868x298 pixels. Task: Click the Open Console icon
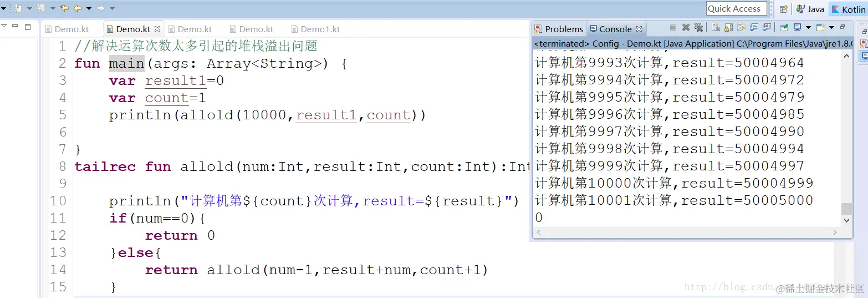coord(820,27)
